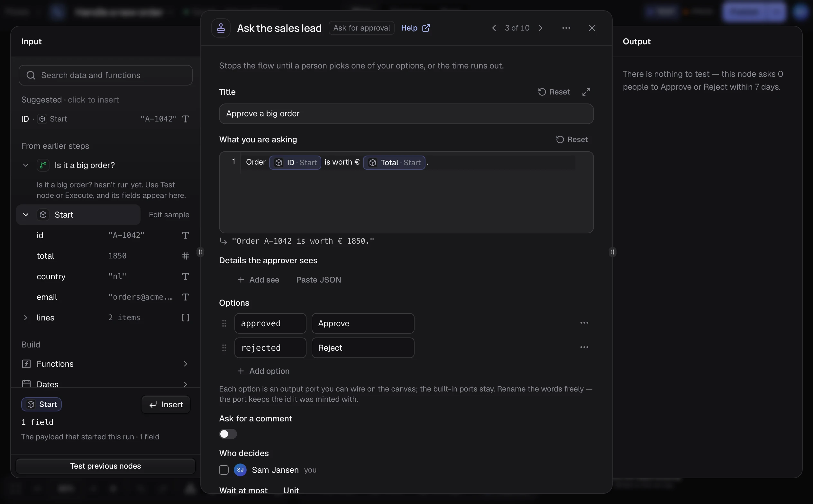Go to previous node arrow
Viewport: 813px width, 504px height.
[x=494, y=28]
